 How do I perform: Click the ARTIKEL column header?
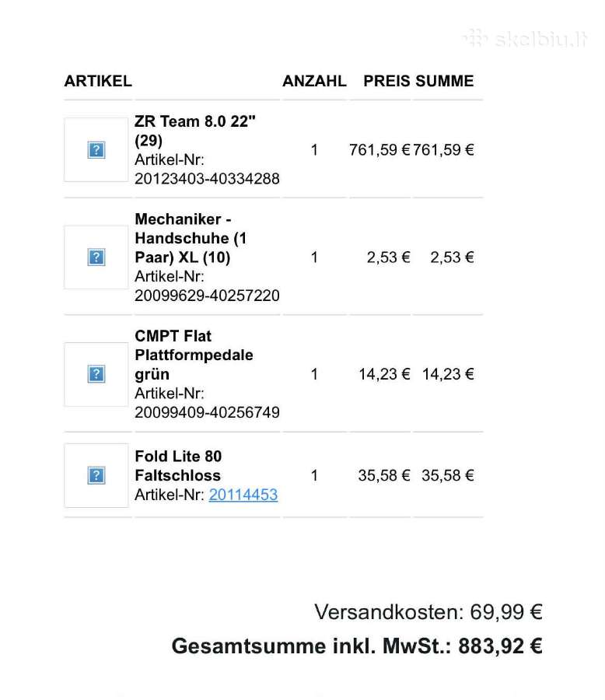click(x=98, y=81)
